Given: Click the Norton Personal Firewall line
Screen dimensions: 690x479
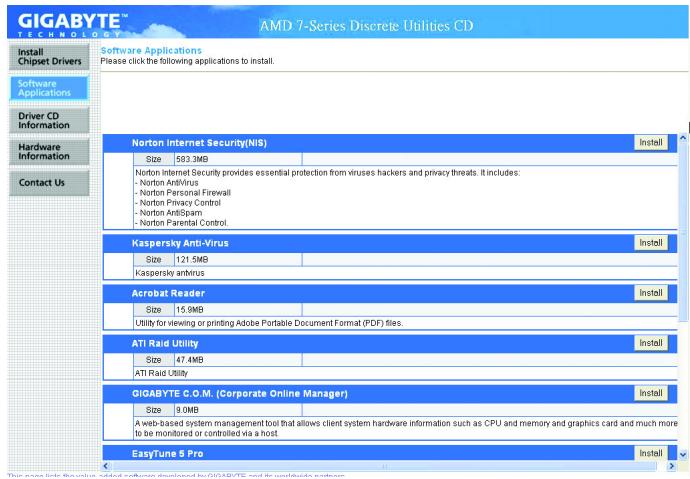Looking at the screenshot, I should [x=183, y=193].
